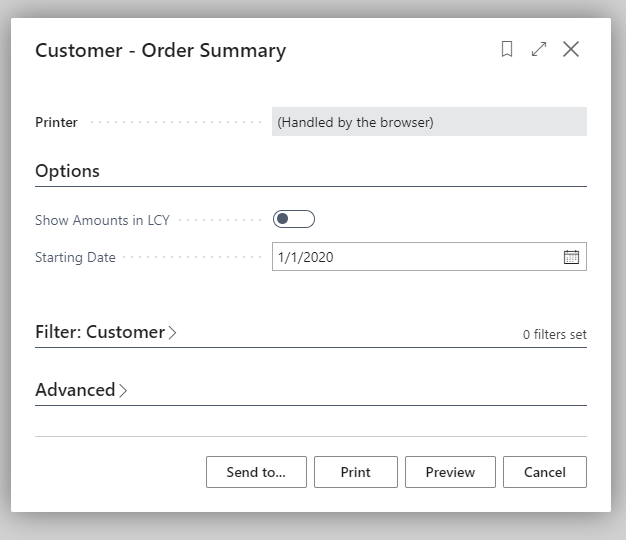Viewport: 626px width, 540px height.
Task: Expand the Filter: Customer section
Action: point(106,332)
